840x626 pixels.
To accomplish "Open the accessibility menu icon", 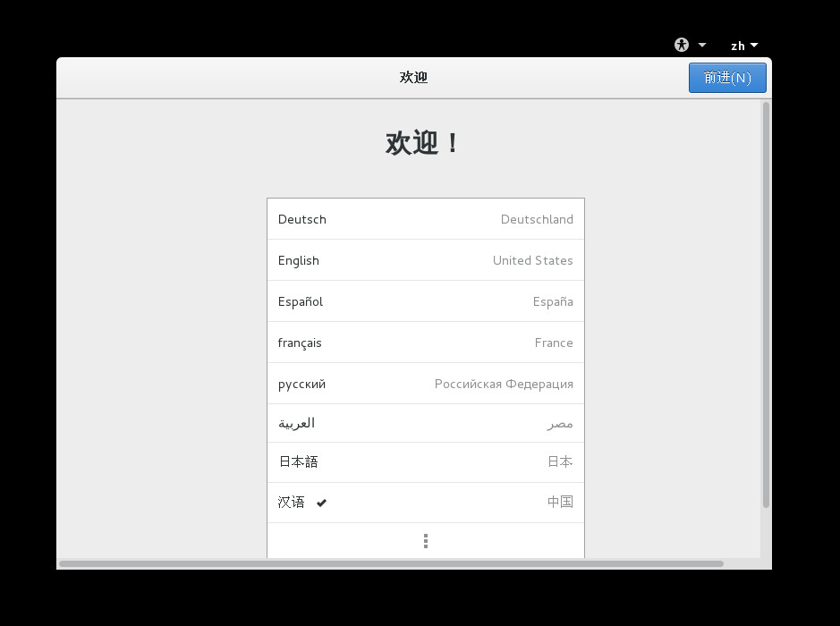I will [x=682, y=45].
